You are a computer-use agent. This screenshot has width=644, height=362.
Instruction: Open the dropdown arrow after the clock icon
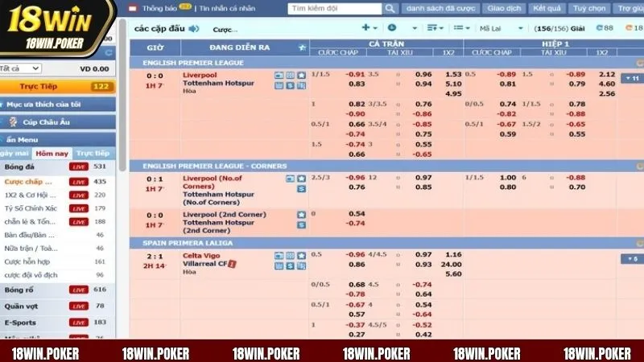(415, 28)
